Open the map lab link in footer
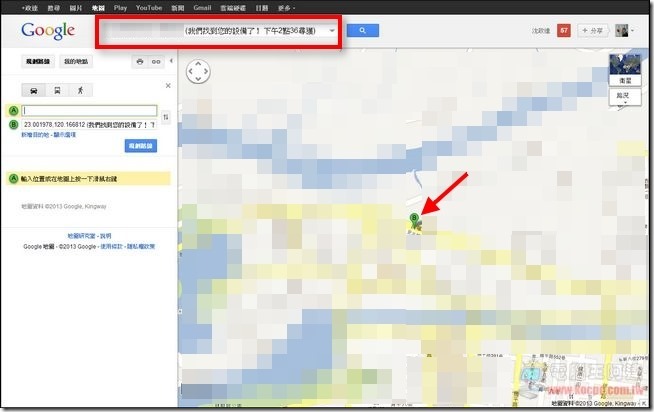 tap(81, 236)
